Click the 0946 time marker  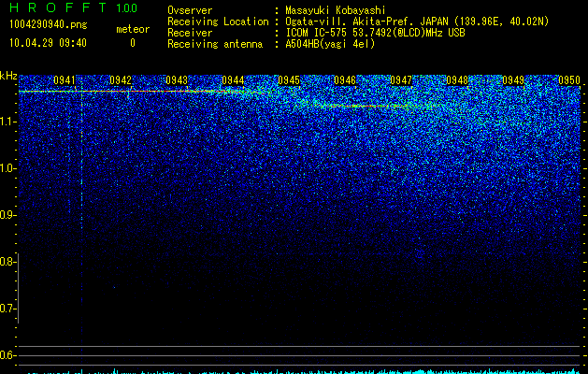(x=345, y=79)
